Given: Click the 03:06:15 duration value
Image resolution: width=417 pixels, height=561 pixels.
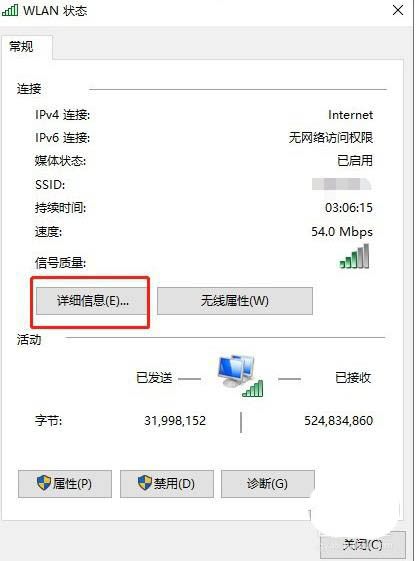Looking at the screenshot, I should [349, 208].
